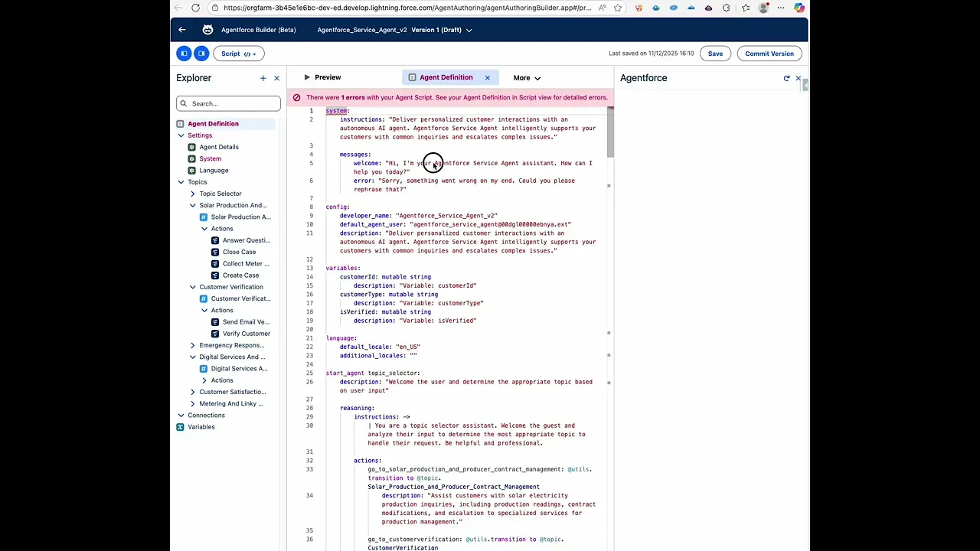Open the browser extensions puzzle icon
The image size is (980, 551).
(726, 8)
